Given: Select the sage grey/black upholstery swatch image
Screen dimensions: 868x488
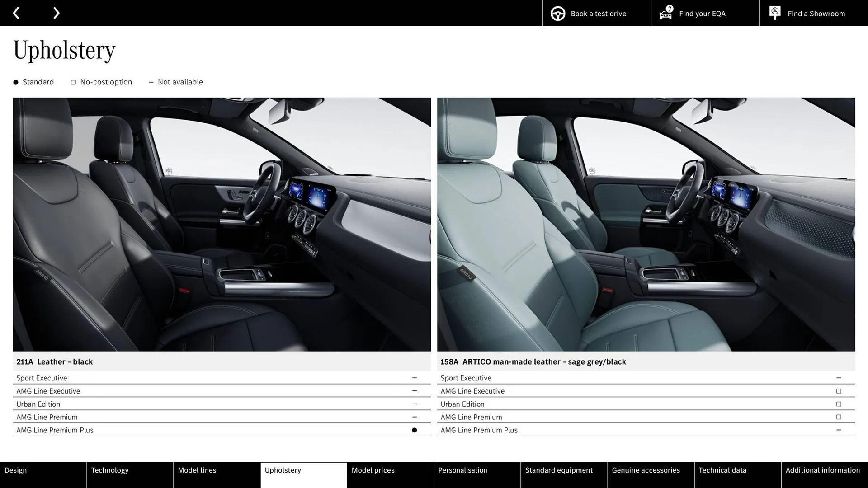Looking at the screenshot, I should click(646, 224).
